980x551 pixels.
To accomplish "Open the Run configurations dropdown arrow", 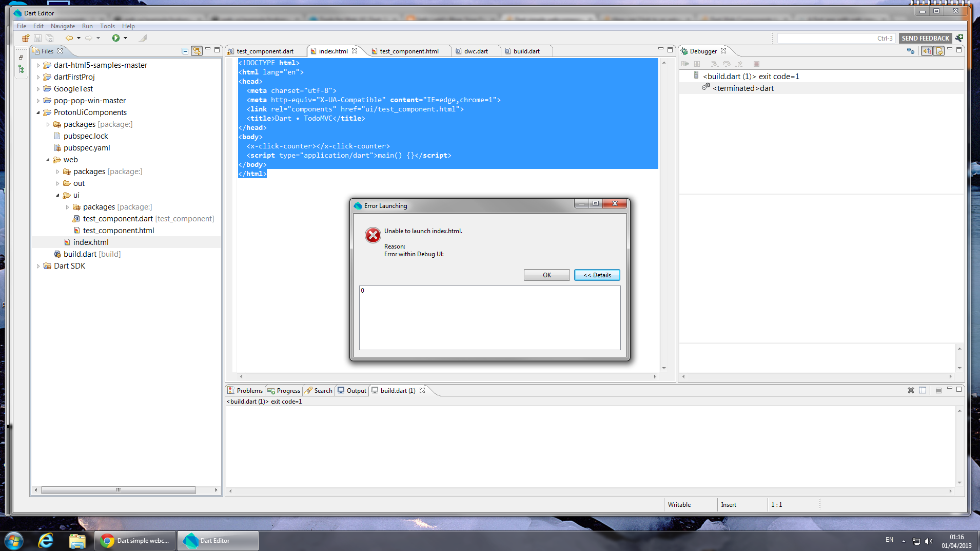I will pyautogui.click(x=125, y=38).
